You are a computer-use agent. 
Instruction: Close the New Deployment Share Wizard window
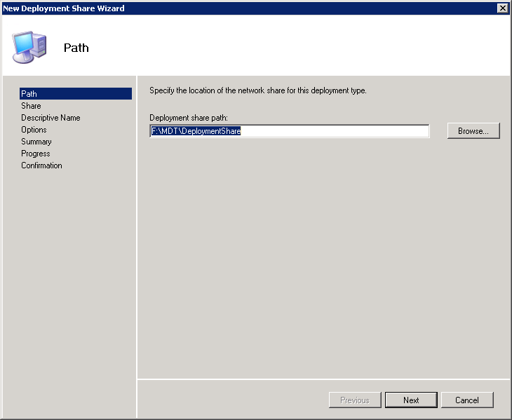pos(502,8)
